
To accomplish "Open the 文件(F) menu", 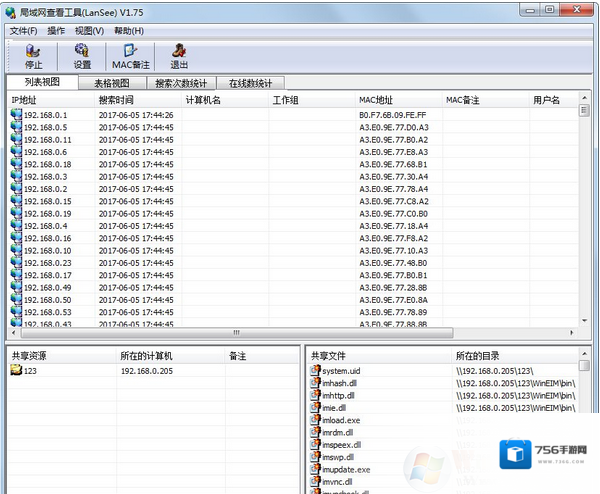I will click(23, 31).
